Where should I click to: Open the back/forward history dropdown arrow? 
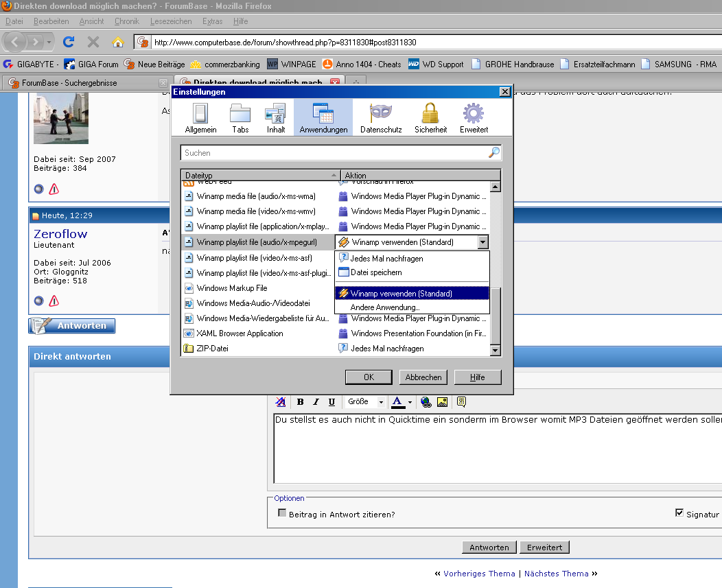click(49, 43)
